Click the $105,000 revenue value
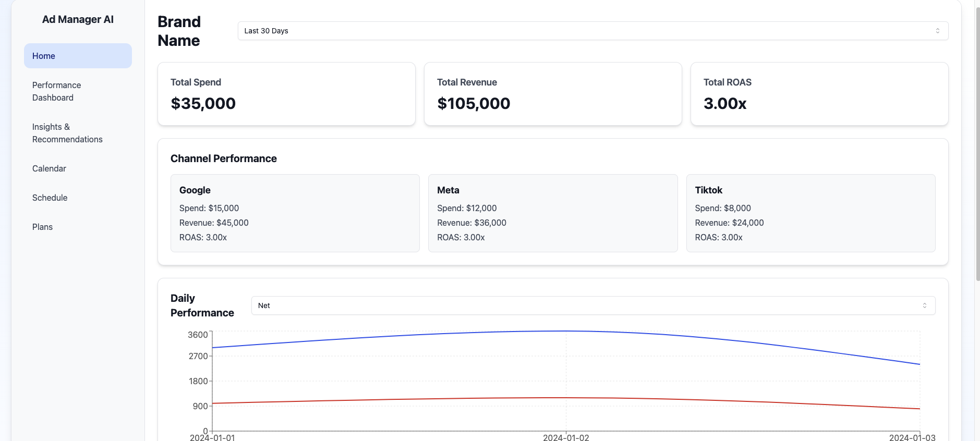The image size is (980, 441). 474,103
